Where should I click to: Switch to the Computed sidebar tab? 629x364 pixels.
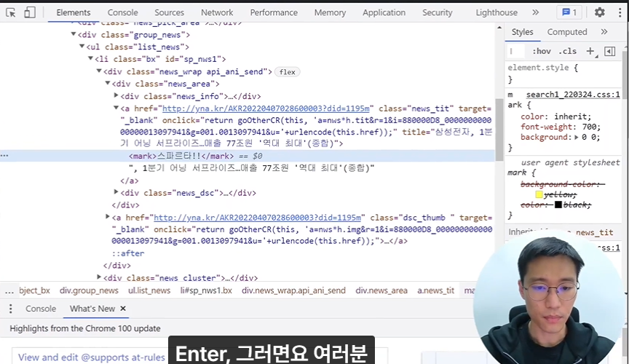(567, 32)
